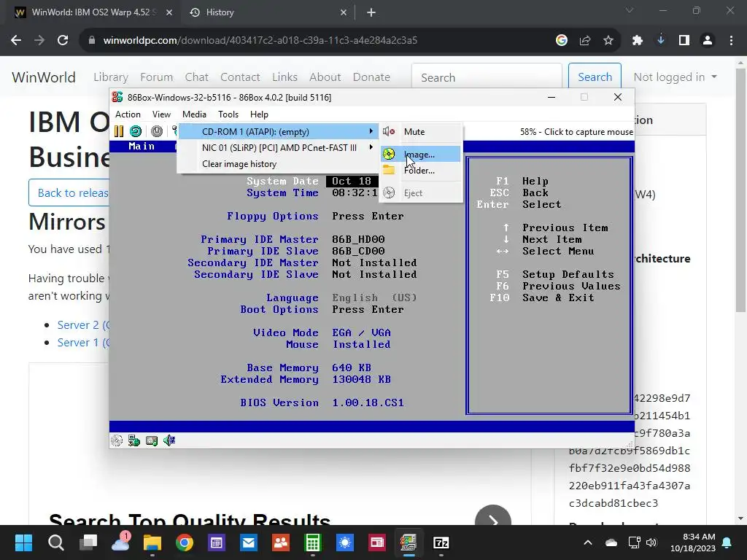747x560 pixels.
Task: Click the WinWorld Search button
Action: click(595, 77)
